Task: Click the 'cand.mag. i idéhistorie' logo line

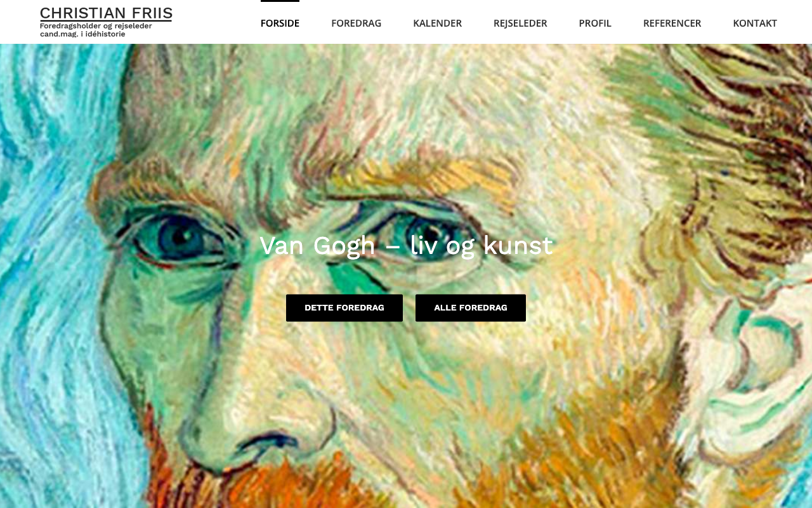Action: tap(82, 34)
